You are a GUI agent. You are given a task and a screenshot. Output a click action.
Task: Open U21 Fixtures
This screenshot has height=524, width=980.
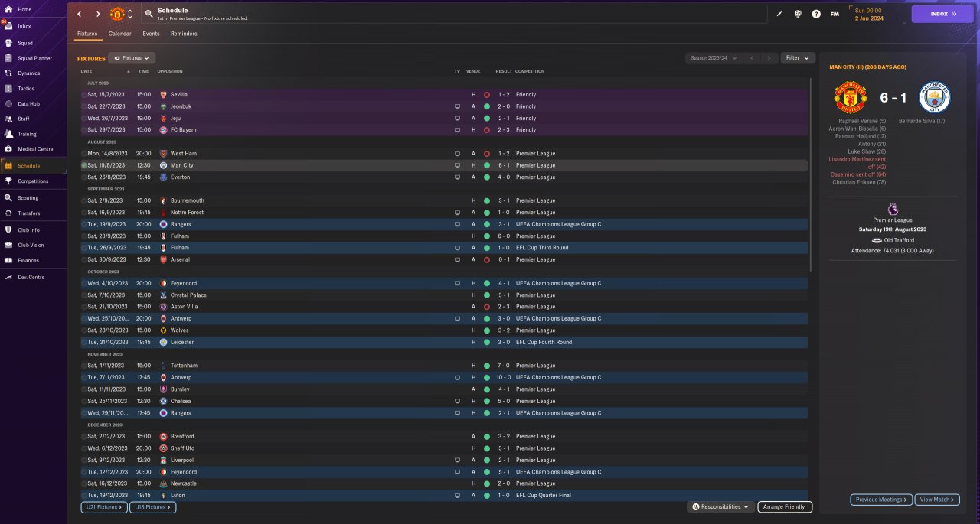(104, 506)
